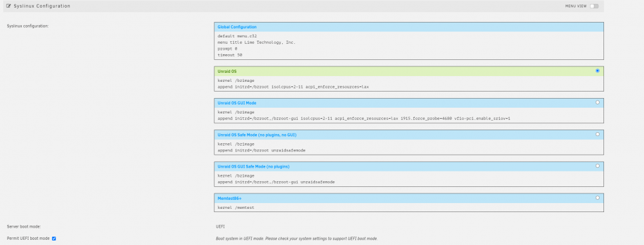Click the Server boot mode: label

(24, 226)
